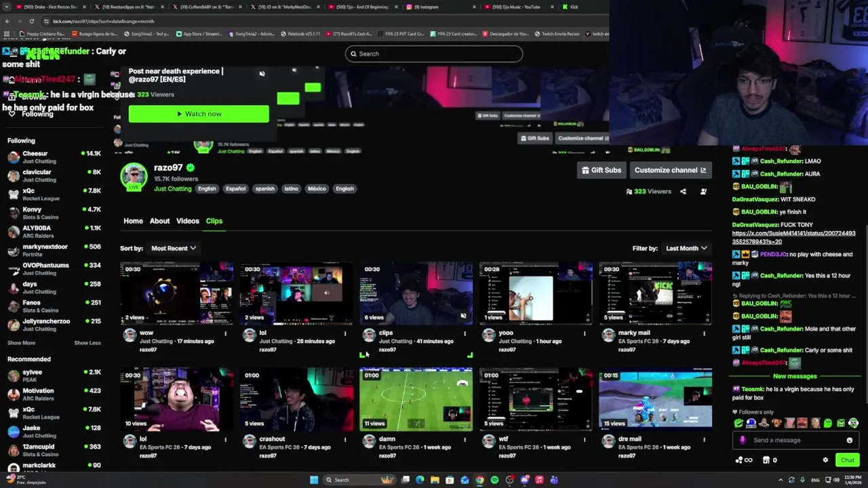Image resolution: width=868 pixels, height=488 pixels.
Task: Click razo97 channel avatar with LIVE badge
Action: coord(134,178)
